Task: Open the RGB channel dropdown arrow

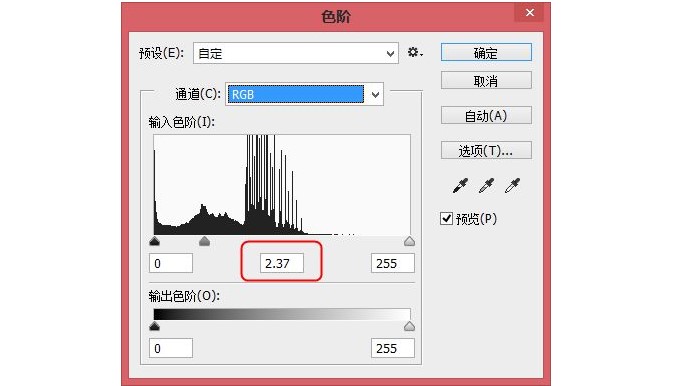Action: [x=375, y=94]
